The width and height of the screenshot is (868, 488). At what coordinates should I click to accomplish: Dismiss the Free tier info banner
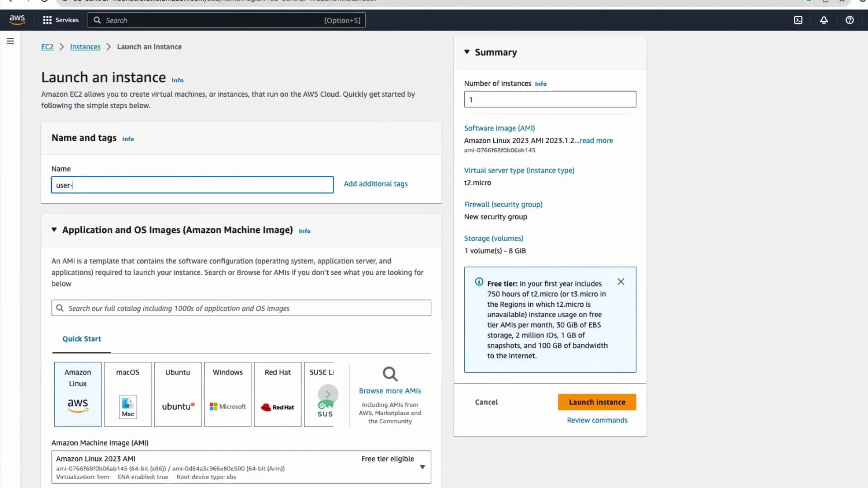tap(620, 282)
